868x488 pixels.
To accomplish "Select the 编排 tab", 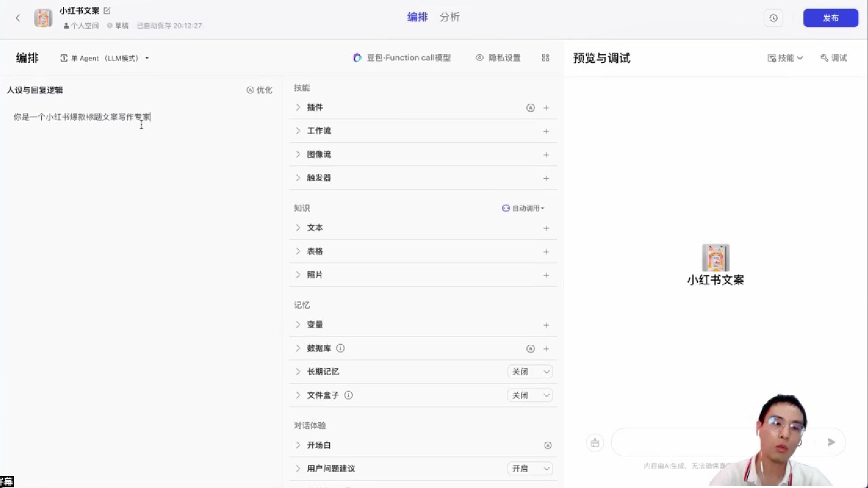I will click(417, 17).
